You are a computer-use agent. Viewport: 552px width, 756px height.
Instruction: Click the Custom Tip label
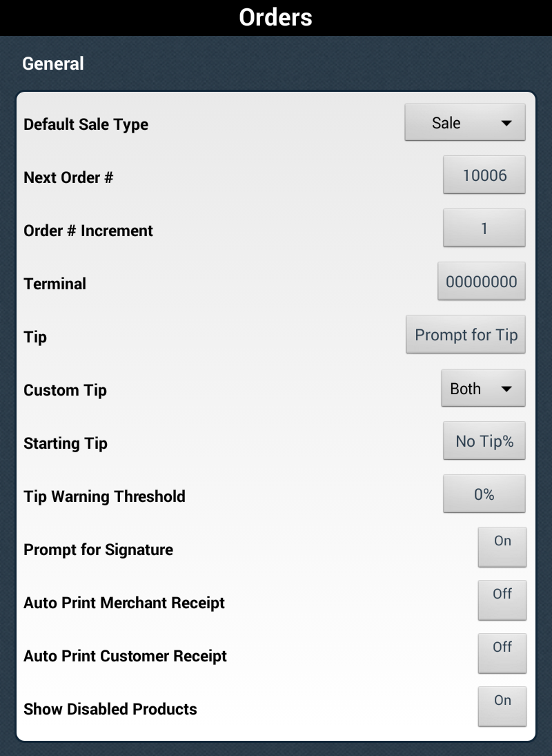(x=66, y=391)
